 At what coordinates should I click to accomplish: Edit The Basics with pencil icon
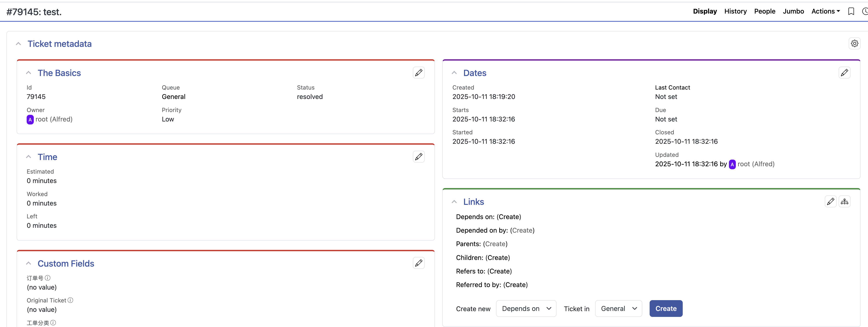pyautogui.click(x=419, y=73)
